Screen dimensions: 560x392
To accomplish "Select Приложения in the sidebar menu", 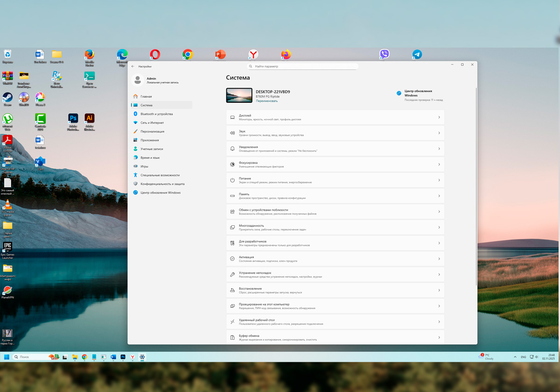I will coord(150,140).
